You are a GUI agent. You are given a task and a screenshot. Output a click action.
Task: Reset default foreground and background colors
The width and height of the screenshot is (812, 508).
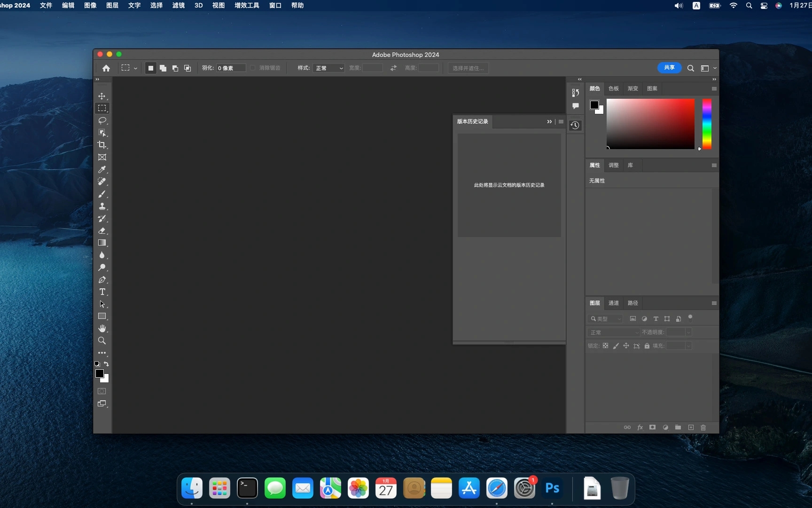[97, 364]
